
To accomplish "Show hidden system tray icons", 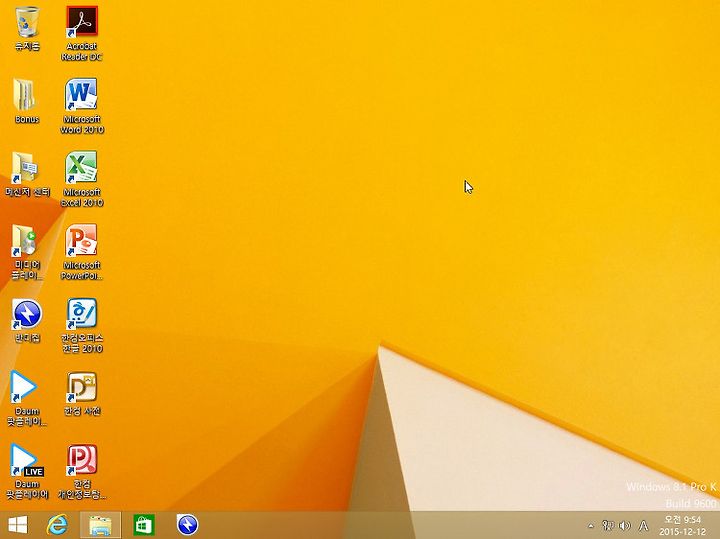I will pos(591,526).
